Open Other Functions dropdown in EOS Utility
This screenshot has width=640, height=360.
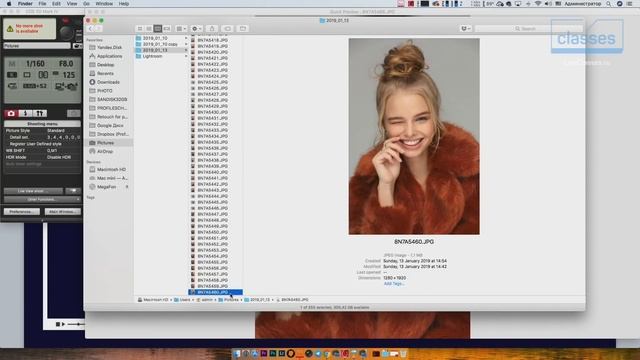[42, 200]
